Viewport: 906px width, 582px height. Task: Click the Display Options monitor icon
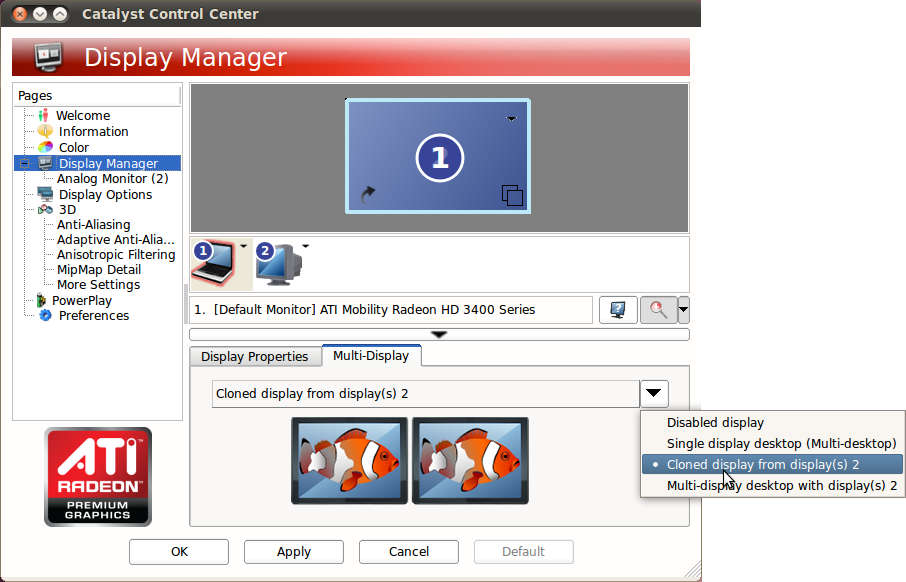45,194
